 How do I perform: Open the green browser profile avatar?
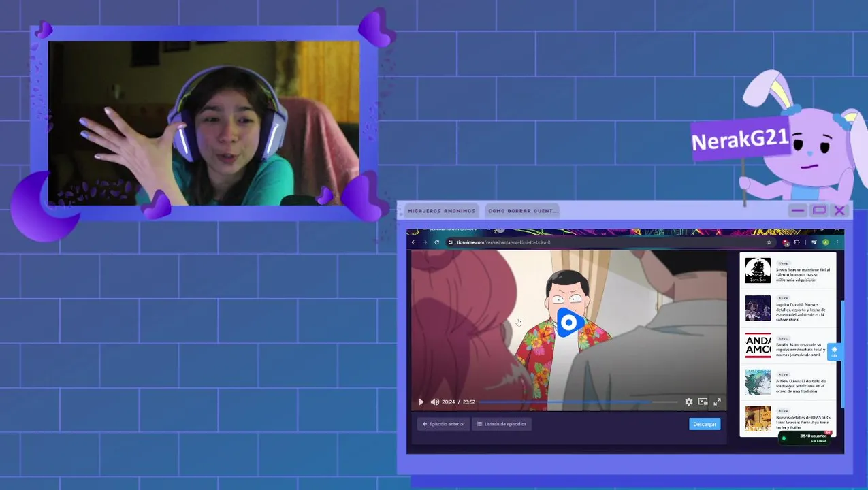coord(825,242)
